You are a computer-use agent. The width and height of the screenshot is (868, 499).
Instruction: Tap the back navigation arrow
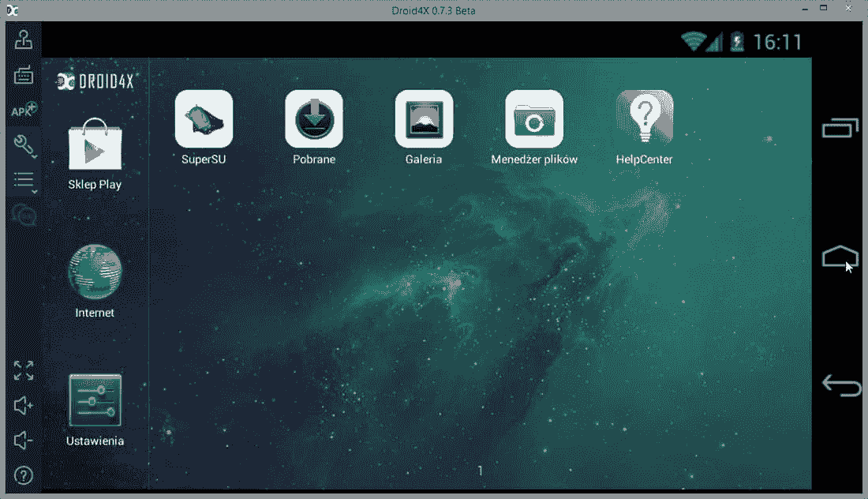(x=840, y=386)
